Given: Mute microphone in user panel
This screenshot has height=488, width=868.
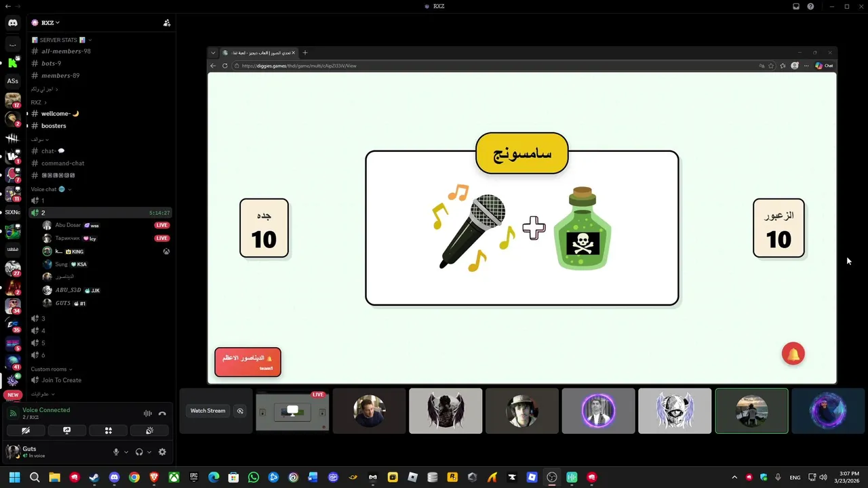Looking at the screenshot, I should click(116, 452).
